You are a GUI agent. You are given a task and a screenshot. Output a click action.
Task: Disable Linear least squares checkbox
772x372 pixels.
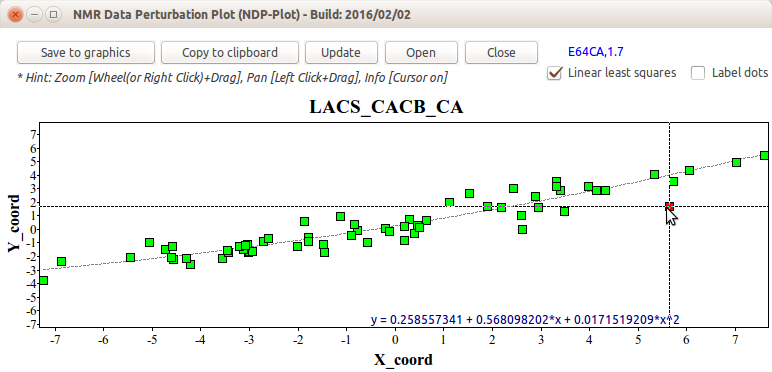click(555, 73)
